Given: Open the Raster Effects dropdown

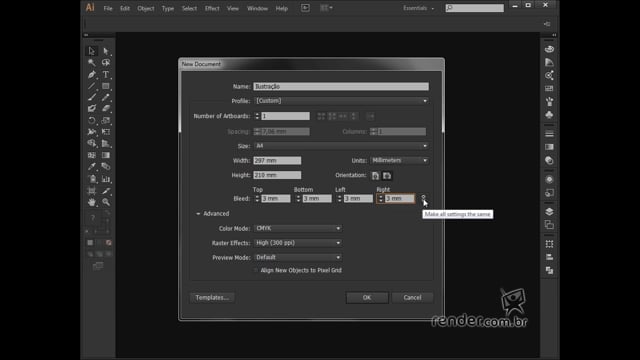Looking at the screenshot, I should click(298, 243).
